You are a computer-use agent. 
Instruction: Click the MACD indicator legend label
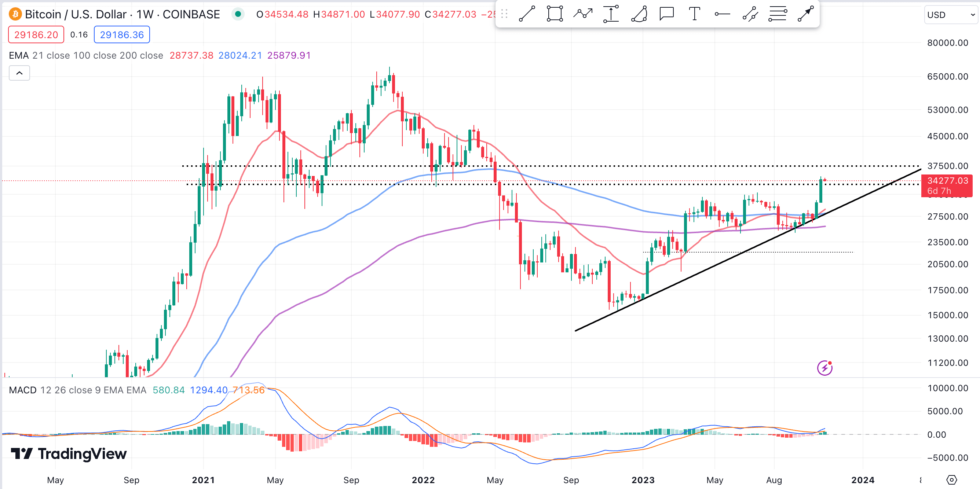(22, 390)
